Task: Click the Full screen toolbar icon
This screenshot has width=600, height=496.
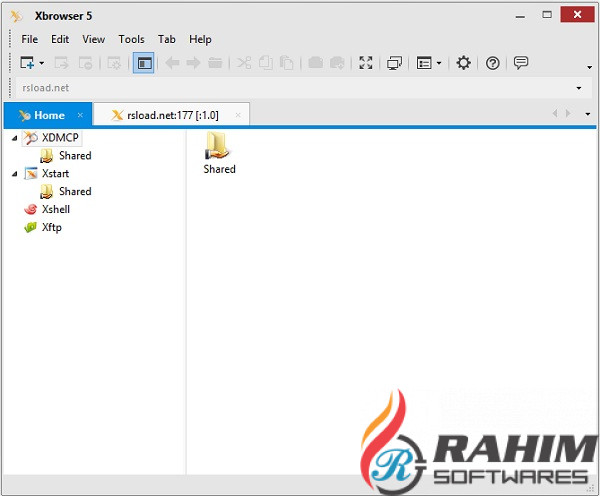Action: point(366,63)
